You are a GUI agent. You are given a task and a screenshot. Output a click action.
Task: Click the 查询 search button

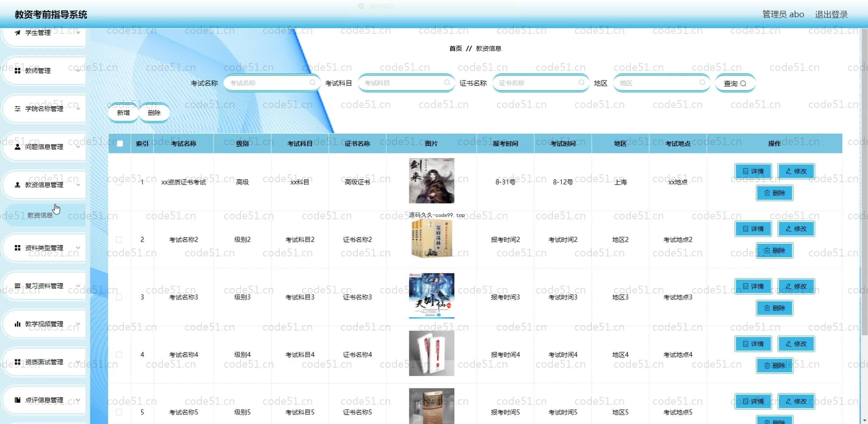pyautogui.click(x=735, y=83)
